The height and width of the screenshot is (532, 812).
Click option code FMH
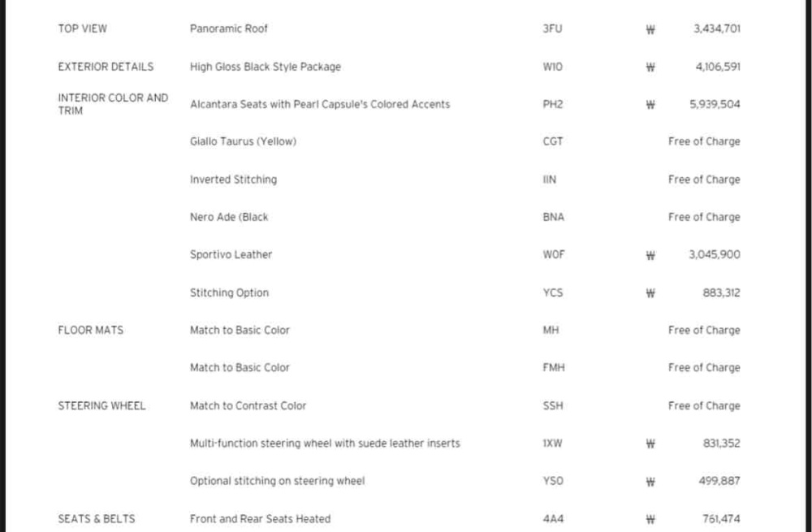tap(554, 367)
